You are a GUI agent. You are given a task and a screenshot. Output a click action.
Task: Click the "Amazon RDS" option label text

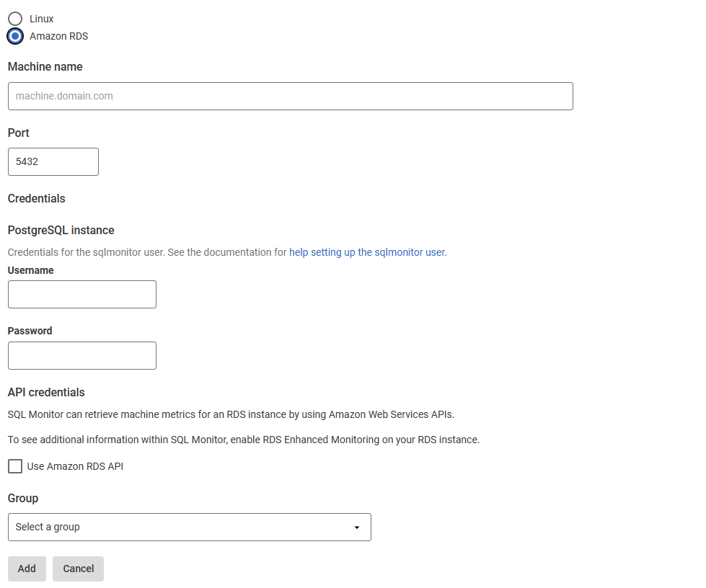[x=58, y=36]
